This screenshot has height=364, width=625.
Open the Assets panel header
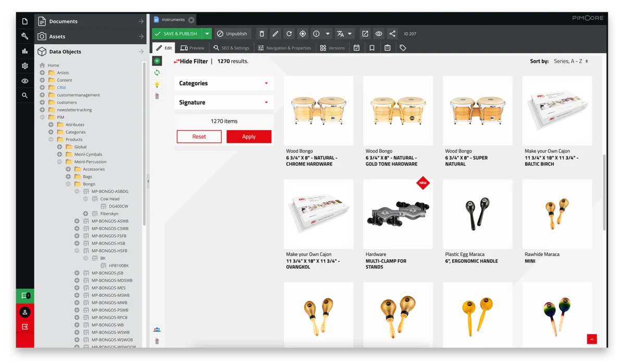[91, 36]
